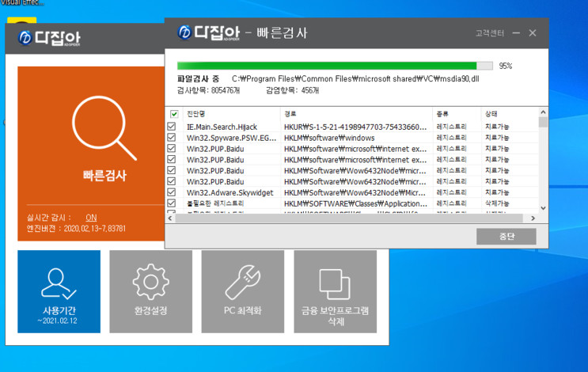Uncheck the Win32.Adware.Skywidget row checkbox
This screenshot has width=588, height=372.
point(172,192)
